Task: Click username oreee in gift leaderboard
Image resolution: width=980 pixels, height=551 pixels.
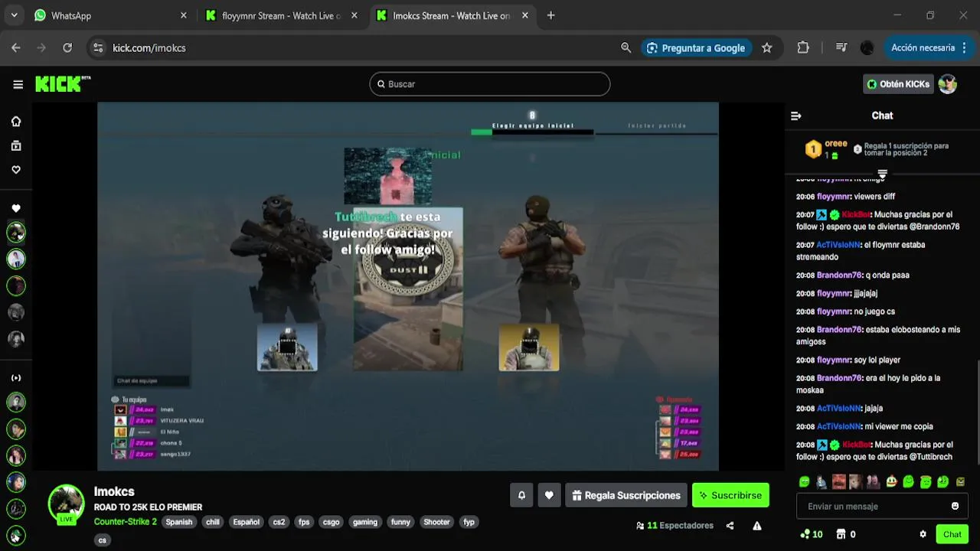Action: coord(836,144)
